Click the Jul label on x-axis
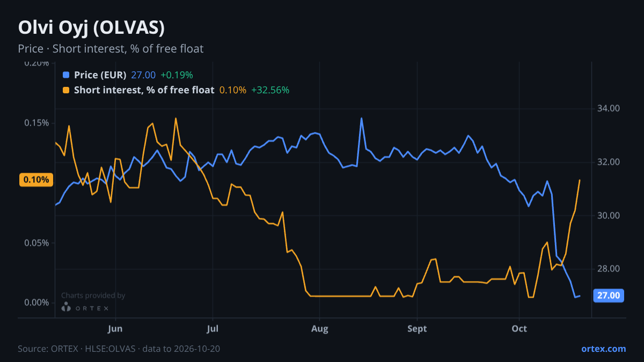Image resolution: width=644 pixels, height=362 pixels. tap(213, 328)
